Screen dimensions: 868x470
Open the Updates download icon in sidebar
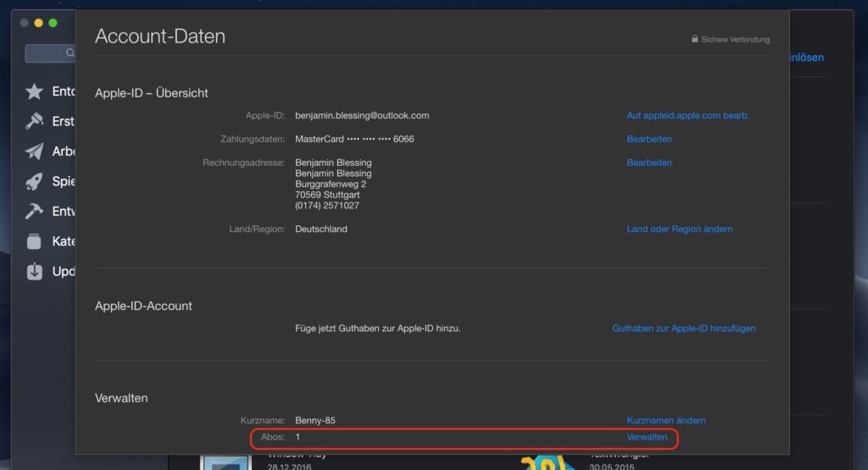tap(34, 272)
